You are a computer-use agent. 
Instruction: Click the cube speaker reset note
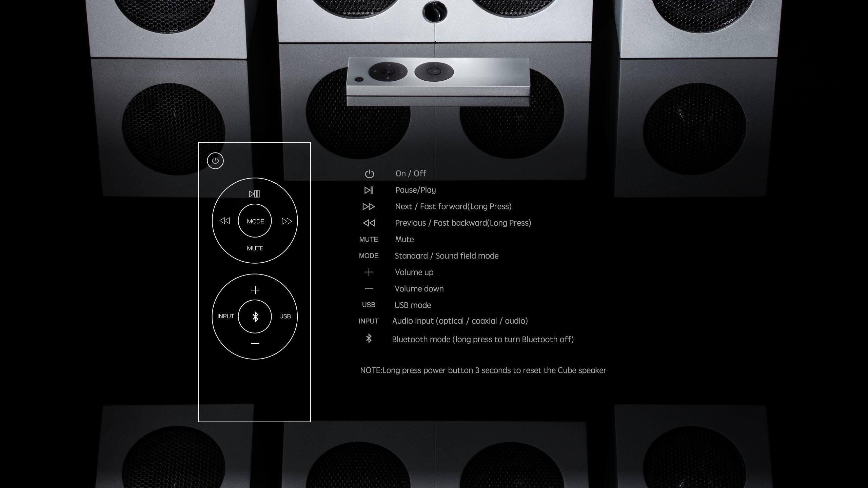482,371
